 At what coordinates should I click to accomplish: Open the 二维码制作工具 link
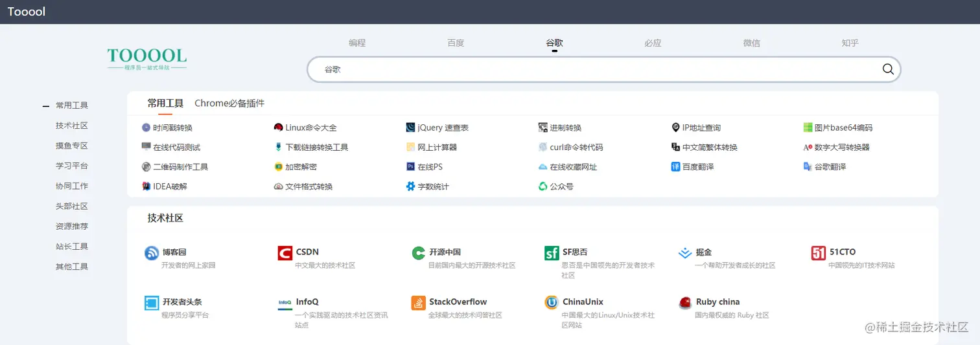pyautogui.click(x=180, y=166)
